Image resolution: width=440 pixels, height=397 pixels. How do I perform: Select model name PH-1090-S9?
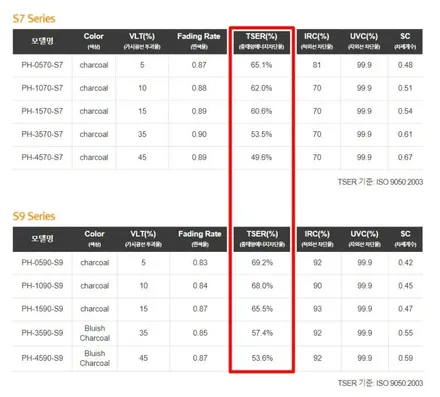(x=42, y=286)
